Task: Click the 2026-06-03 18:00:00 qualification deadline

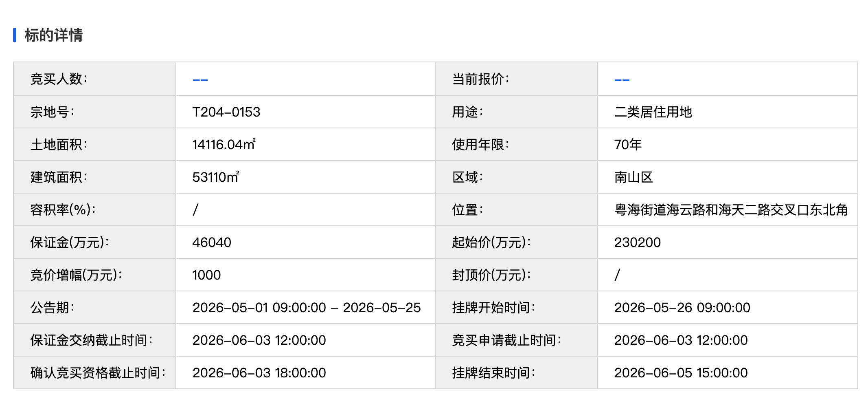Action: 259,373
